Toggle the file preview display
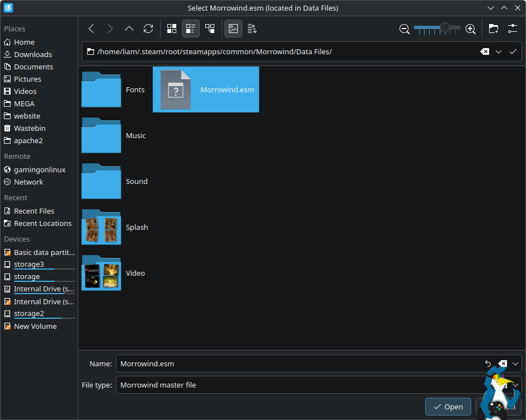Viewport: 526px width, 420px height. tap(233, 29)
